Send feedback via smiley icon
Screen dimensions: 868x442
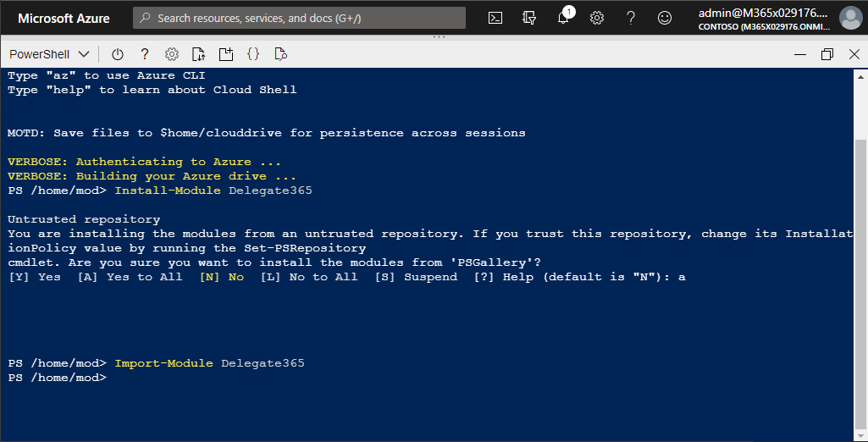(665, 18)
